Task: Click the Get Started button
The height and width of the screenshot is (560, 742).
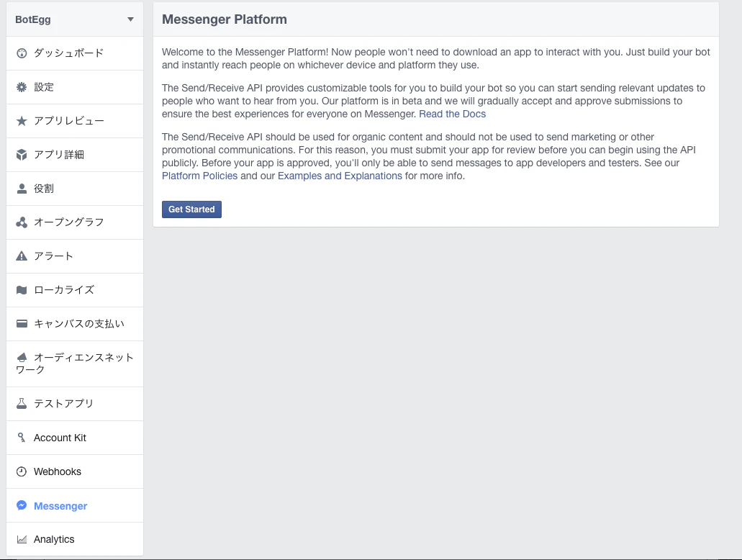Action: pos(191,209)
